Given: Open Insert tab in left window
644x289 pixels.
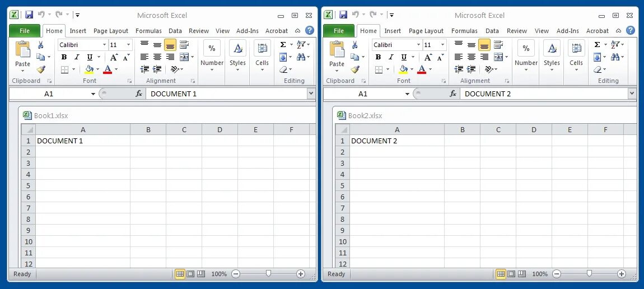Looking at the screenshot, I should click(78, 31).
